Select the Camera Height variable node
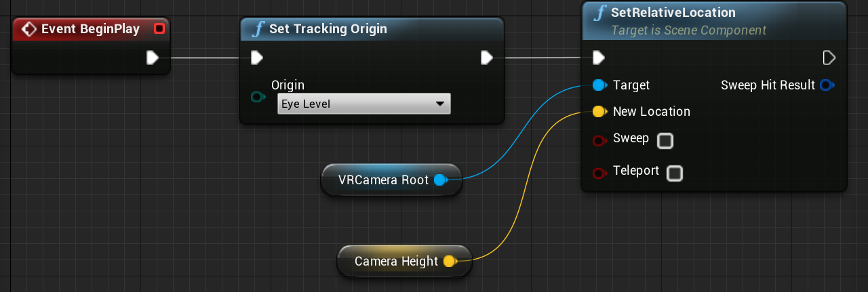The image size is (868, 292). tap(404, 262)
